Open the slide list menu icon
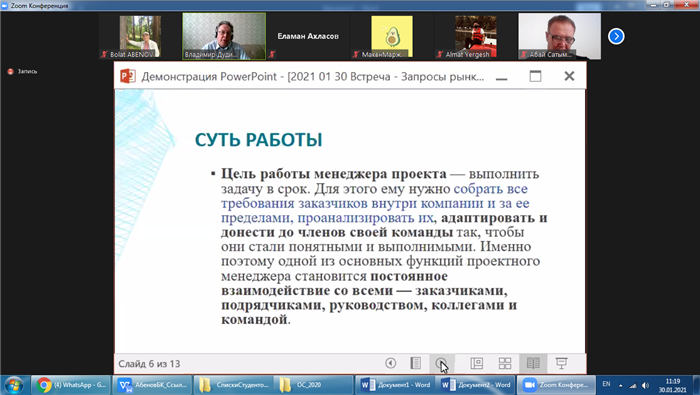700x395 pixels. click(416, 363)
